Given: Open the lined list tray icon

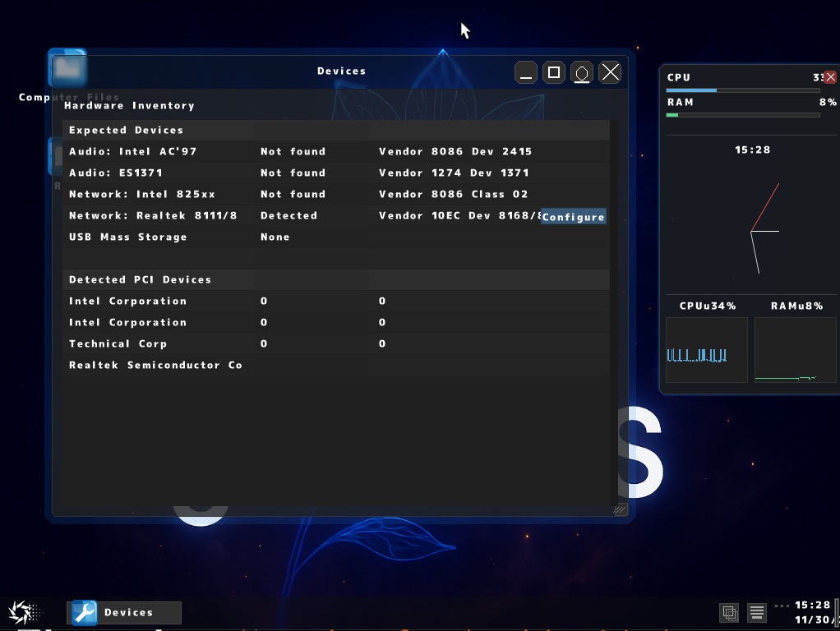Looking at the screenshot, I should pos(757,612).
